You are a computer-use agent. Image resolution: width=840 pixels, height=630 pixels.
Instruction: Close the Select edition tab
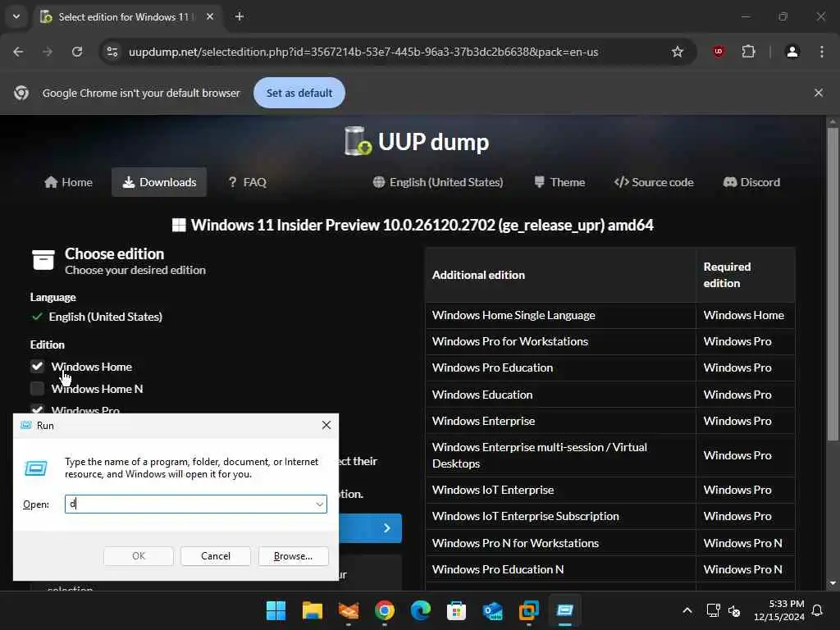click(210, 16)
